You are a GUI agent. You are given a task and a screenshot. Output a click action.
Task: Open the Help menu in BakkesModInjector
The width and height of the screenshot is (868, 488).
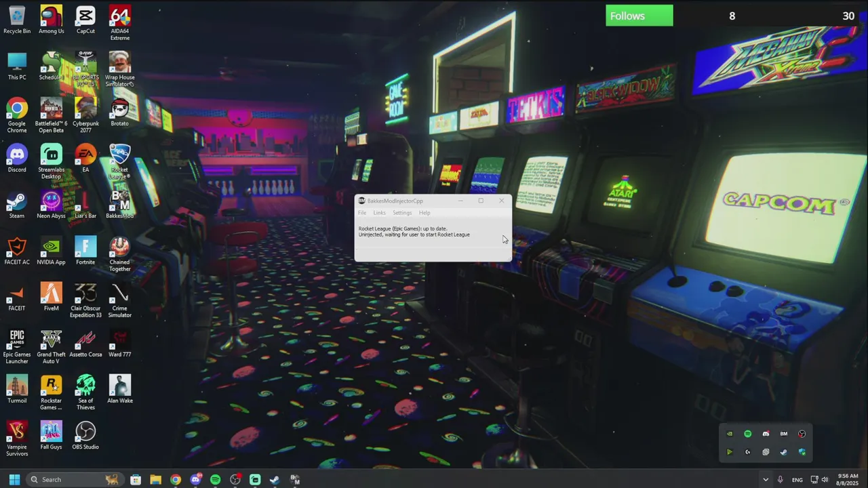tap(425, 213)
